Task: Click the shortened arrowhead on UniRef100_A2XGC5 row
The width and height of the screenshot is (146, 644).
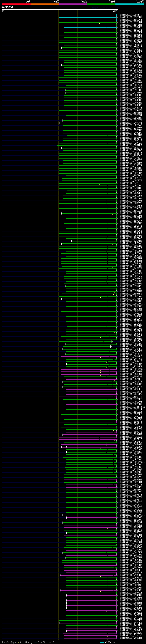Action: click(112, 342)
